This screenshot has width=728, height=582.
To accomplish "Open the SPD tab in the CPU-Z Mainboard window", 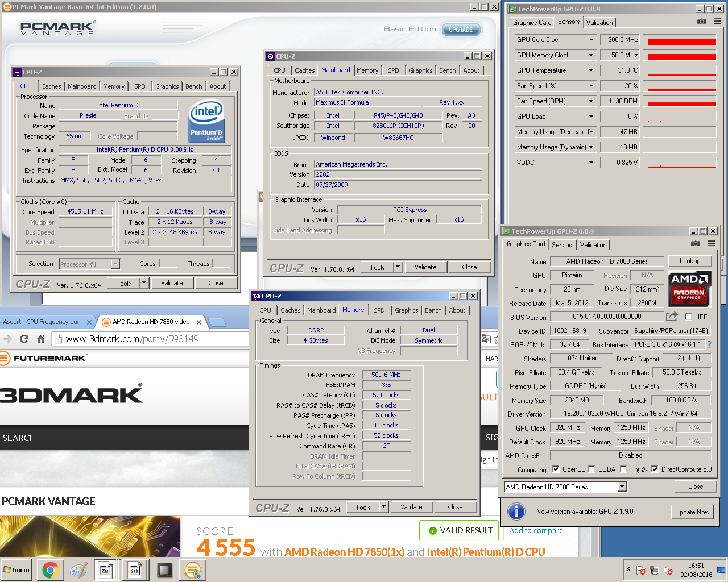I will point(394,70).
